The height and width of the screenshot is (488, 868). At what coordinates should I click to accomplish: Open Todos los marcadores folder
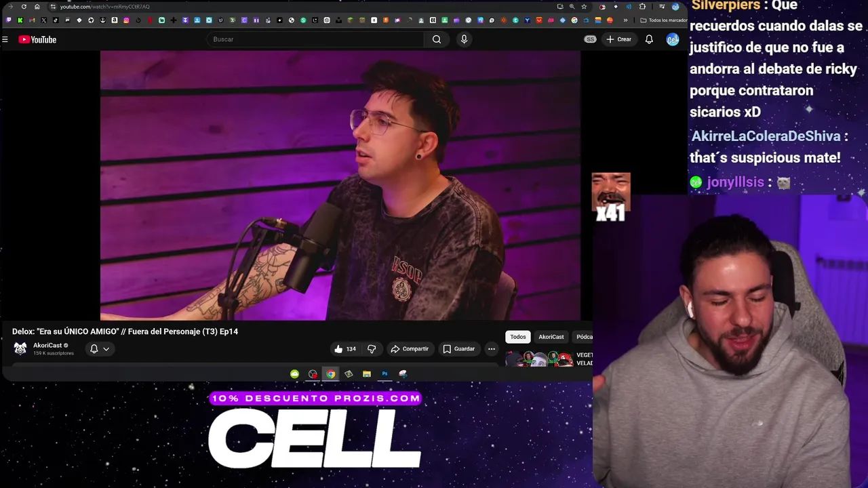[664, 20]
